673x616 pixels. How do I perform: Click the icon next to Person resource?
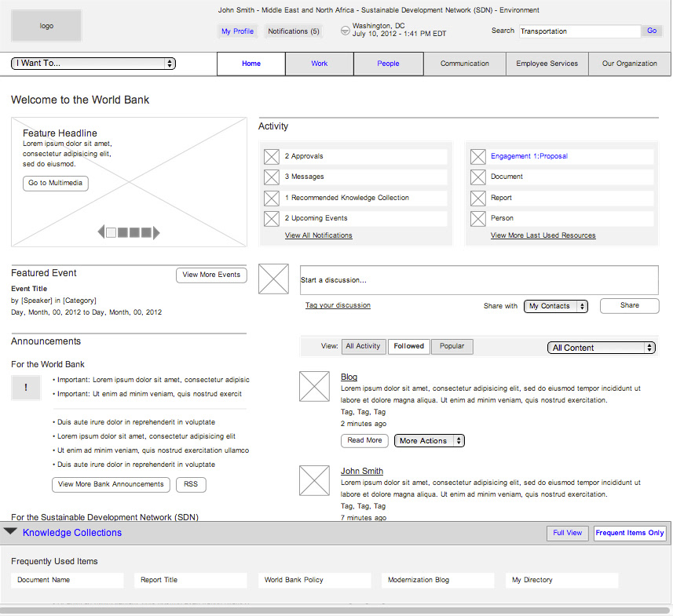(x=478, y=218)
